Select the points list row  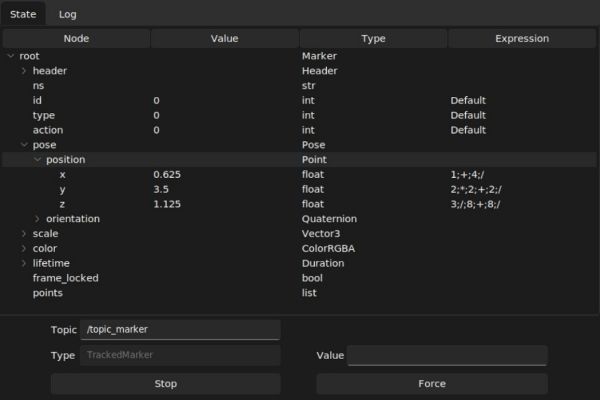click(x=48, y=293)
